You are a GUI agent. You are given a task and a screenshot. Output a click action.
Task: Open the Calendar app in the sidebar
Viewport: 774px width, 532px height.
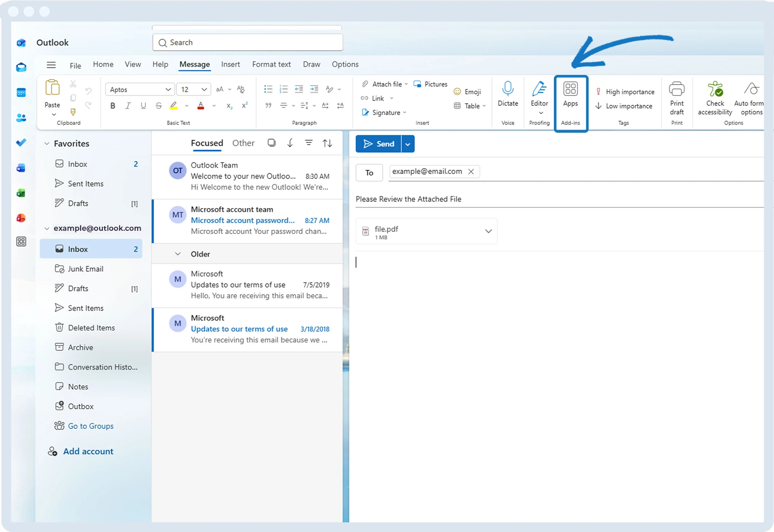(21, 93)
